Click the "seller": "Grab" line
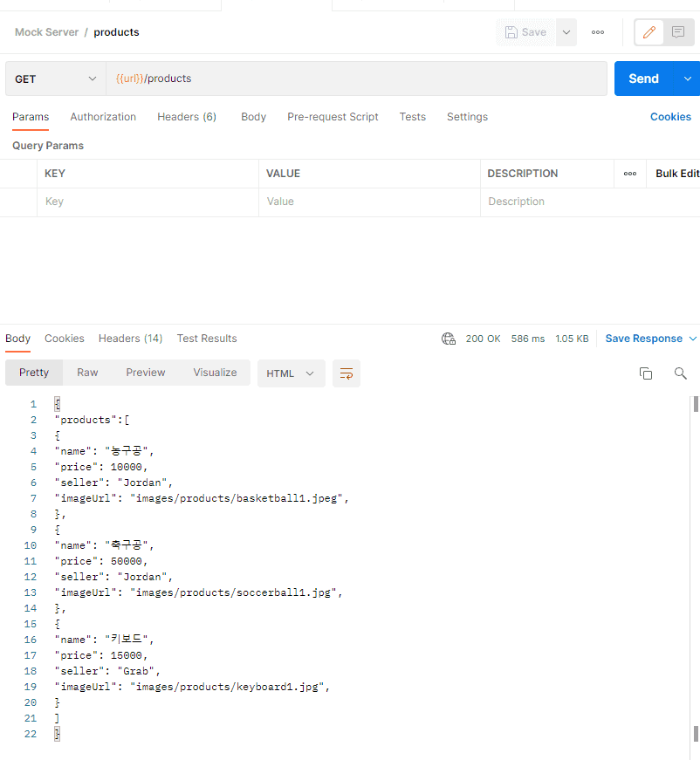 tap(107, 671)
